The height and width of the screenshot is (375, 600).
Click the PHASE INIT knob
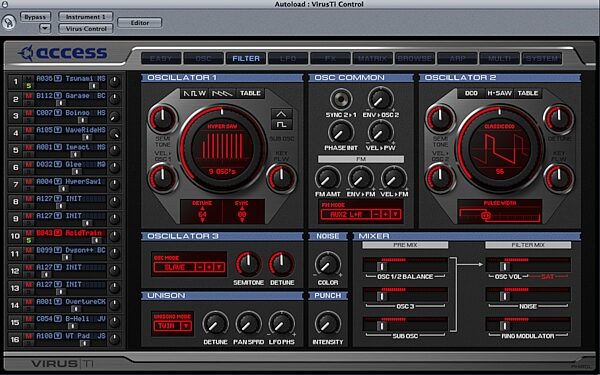[x=340, y=132]
